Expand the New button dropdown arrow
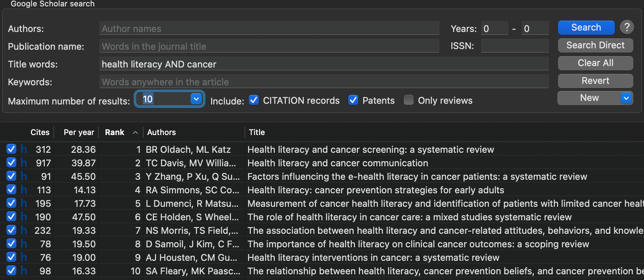Image resolution: width=644 pixels, height=280 pixels. click(x=626, y=98)
